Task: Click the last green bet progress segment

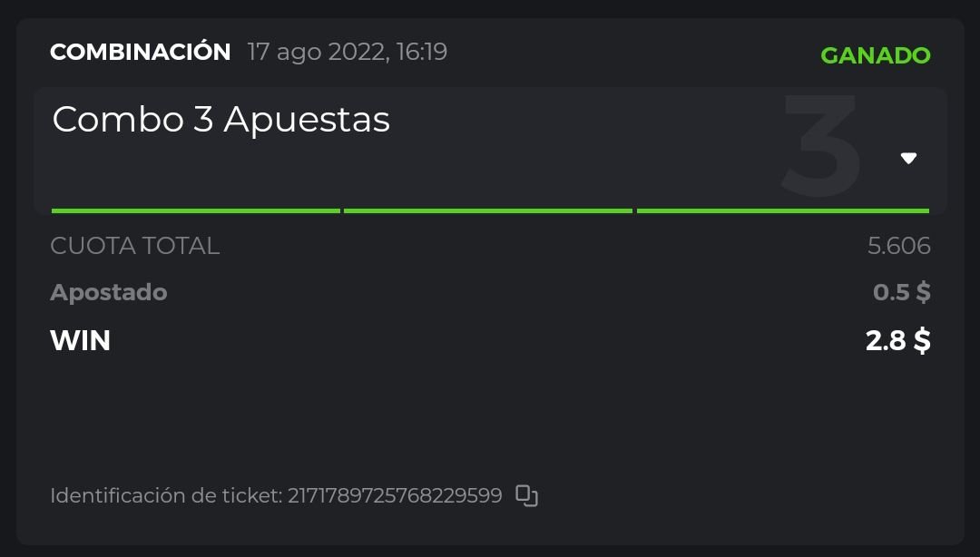Action: click(782, 210)
